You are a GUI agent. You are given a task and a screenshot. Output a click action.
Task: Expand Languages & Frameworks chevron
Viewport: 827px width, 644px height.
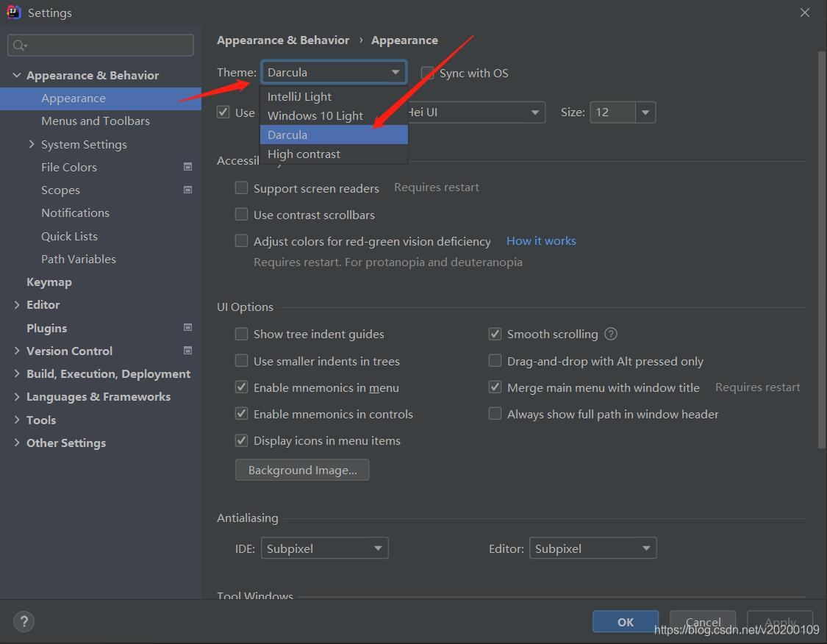pos(16,396)
